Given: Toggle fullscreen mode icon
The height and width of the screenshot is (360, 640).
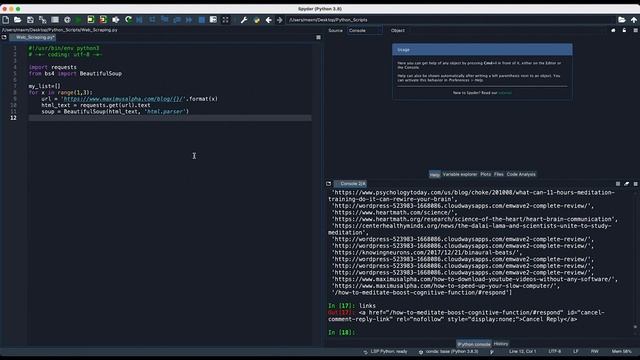Looking at the screenshot, I should pos(225,20).
